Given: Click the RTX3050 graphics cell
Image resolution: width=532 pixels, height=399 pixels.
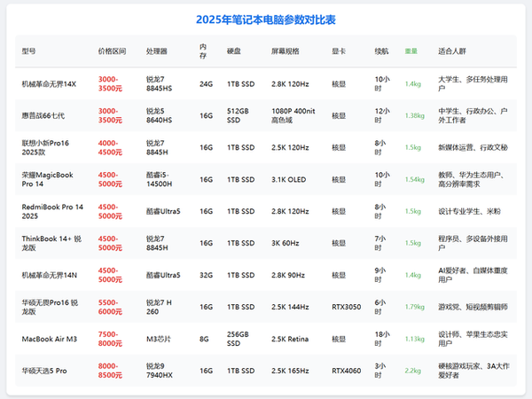Looking at the screenshot, I should coord(346,307).
